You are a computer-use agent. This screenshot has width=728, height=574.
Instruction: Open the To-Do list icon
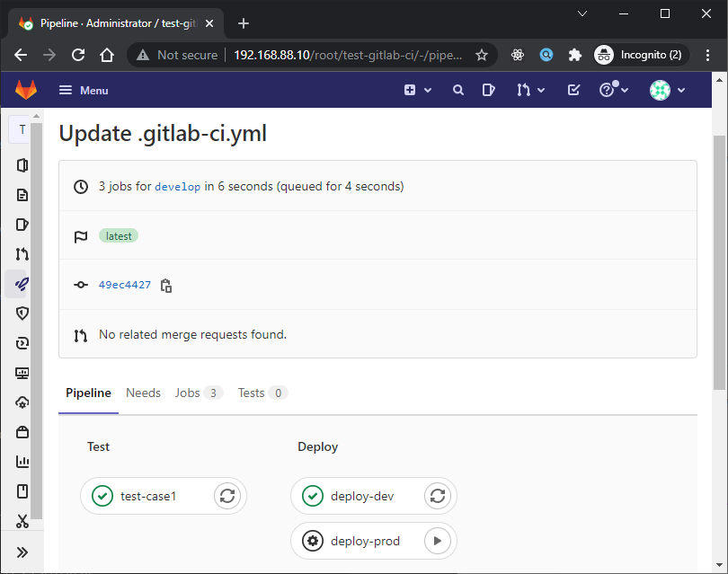[x=573, y=90]
